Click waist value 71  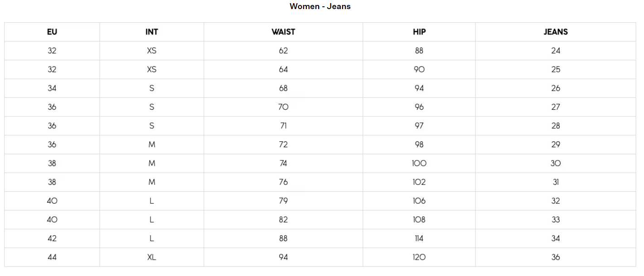click(x=283, y=126)
